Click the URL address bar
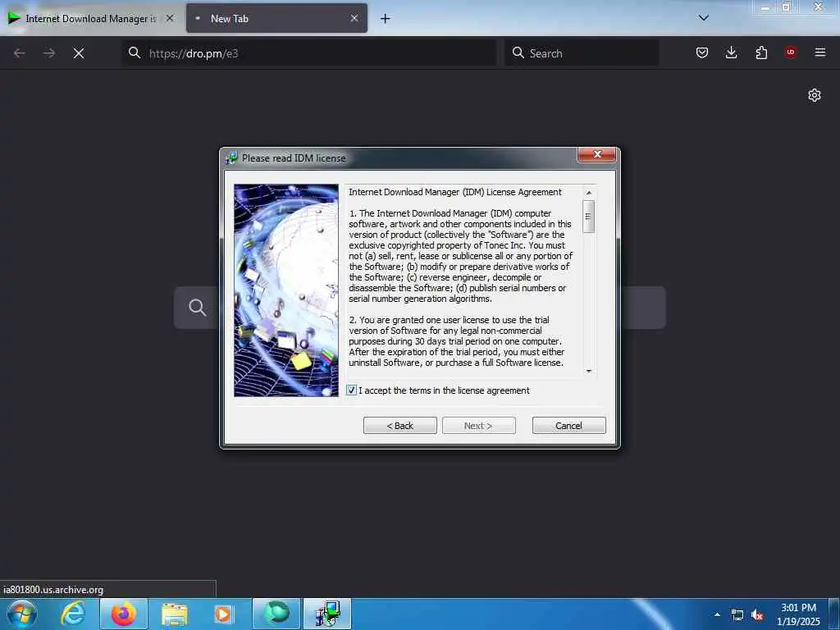Viewport: 840px width, 630px height. (x=309, y=53)
